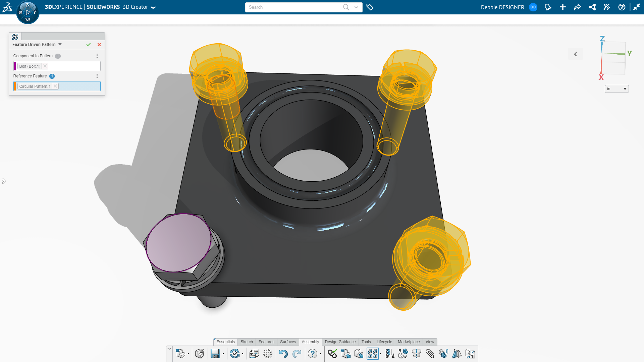This screenshot has width=644, height=362.
Task: Open the units 'in' dropdown
Action: point(616,89)
